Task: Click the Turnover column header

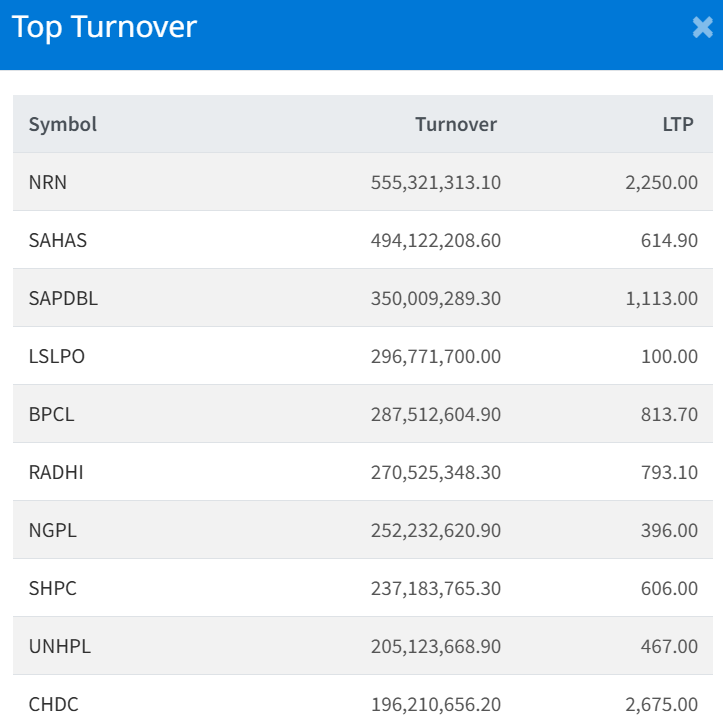Action: (x=456, y=124)
